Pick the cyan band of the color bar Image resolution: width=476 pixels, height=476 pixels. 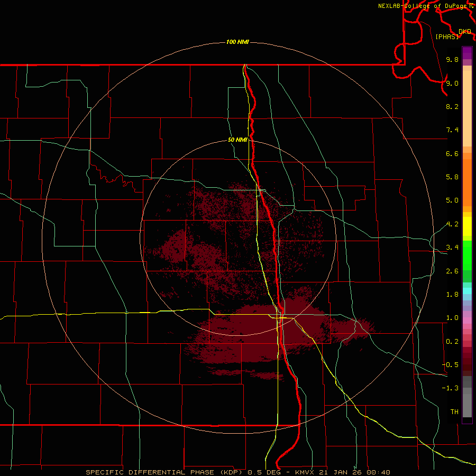pos(467,291)
